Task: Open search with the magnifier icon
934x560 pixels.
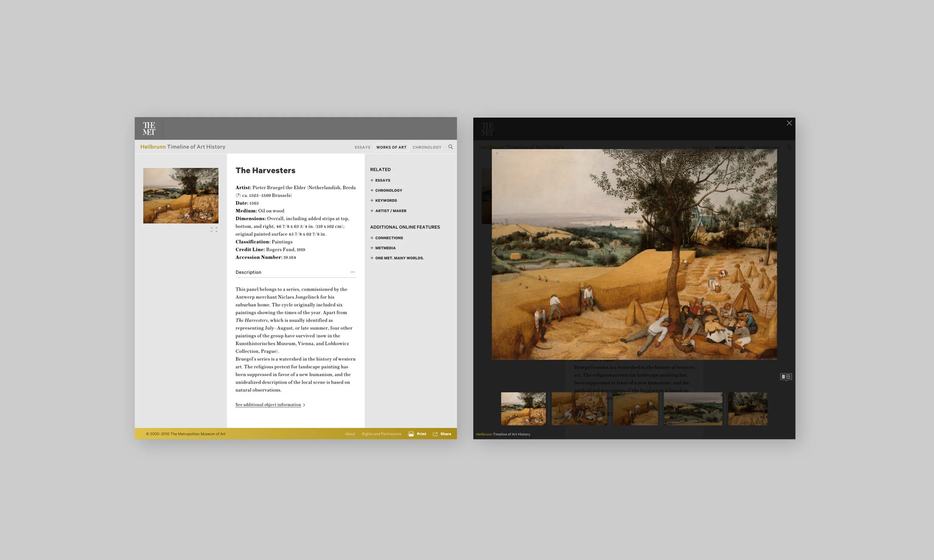Action: (x=451, y=147)
